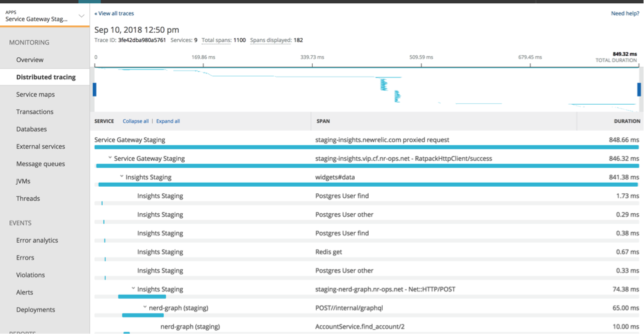Select the staging-nerd-graph Net::HTTP/POST span
Image resolution: width=644 pixels, height=334 pixels.
pyautogui.click(x=385, y=289)
